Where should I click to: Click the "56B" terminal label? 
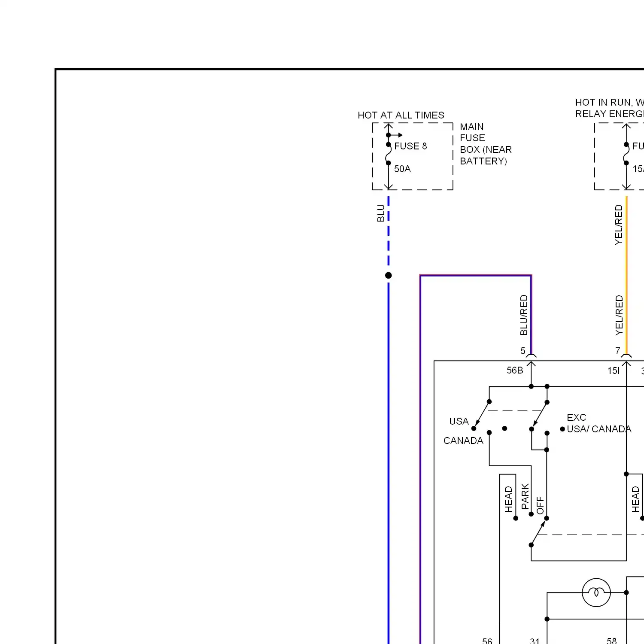(515, 370)
